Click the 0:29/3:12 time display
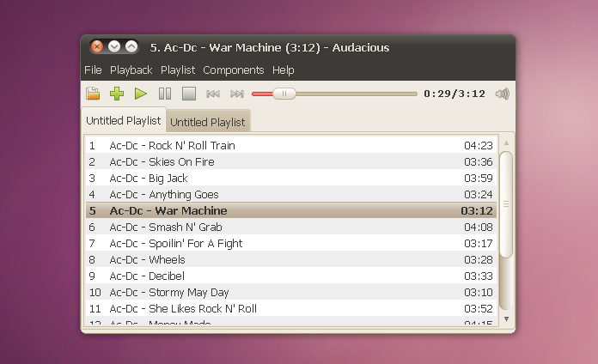This screenshot has width=598, height=364. [x=455, y=94]
